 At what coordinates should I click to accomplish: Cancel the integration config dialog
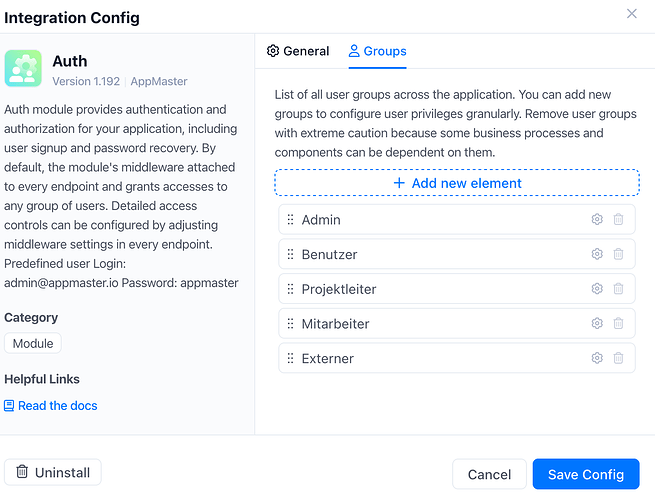(x=489, y=474)
